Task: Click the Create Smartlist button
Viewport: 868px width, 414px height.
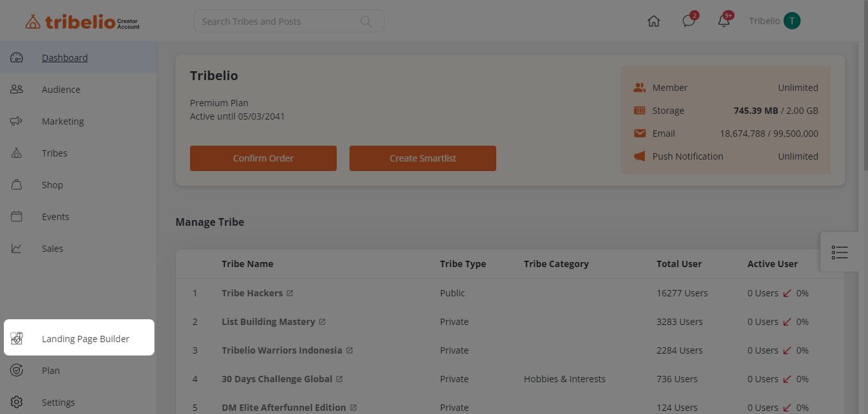Action: click(423, 158)
